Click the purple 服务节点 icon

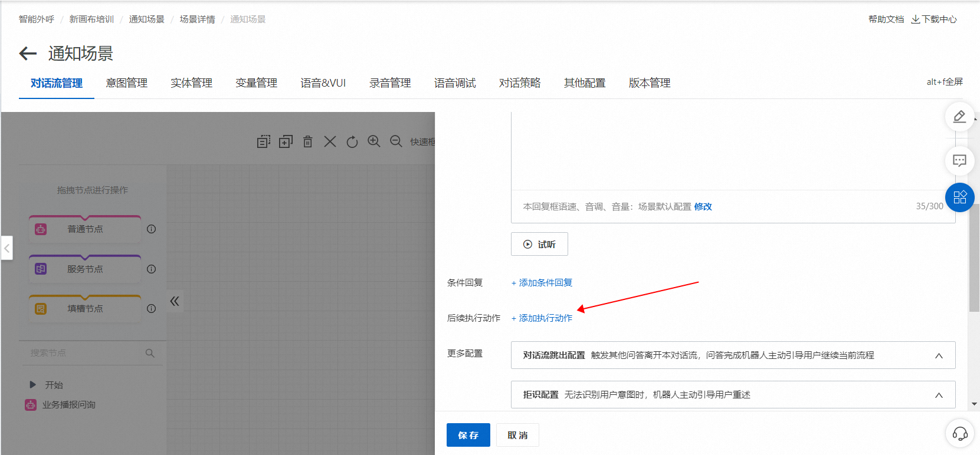(41, 269)
